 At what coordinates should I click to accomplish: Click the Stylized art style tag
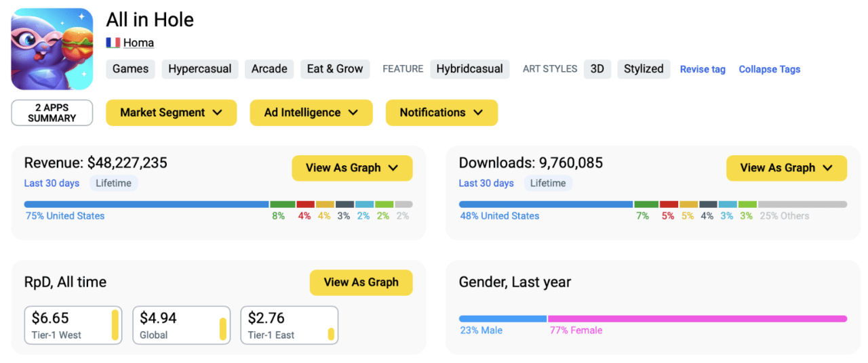tap(644, 69)
